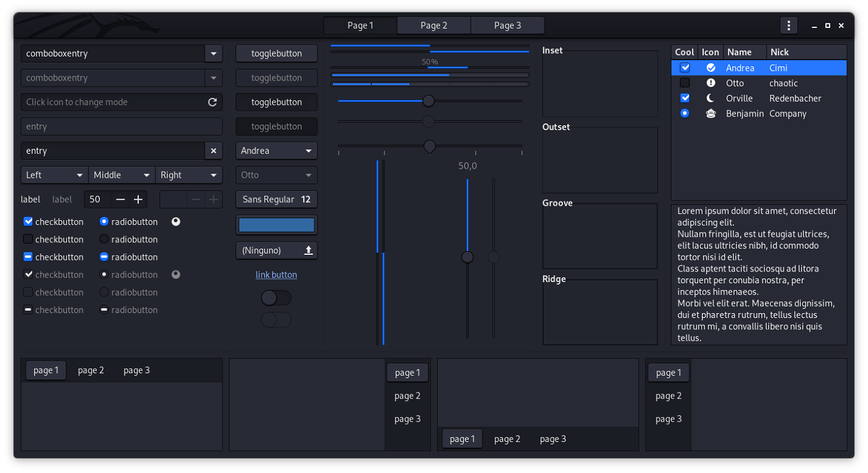Viewport: 868px width, 473px height.
Task: Click the exclamation icon in Otto's row
Action: click(x=711, y=83)
